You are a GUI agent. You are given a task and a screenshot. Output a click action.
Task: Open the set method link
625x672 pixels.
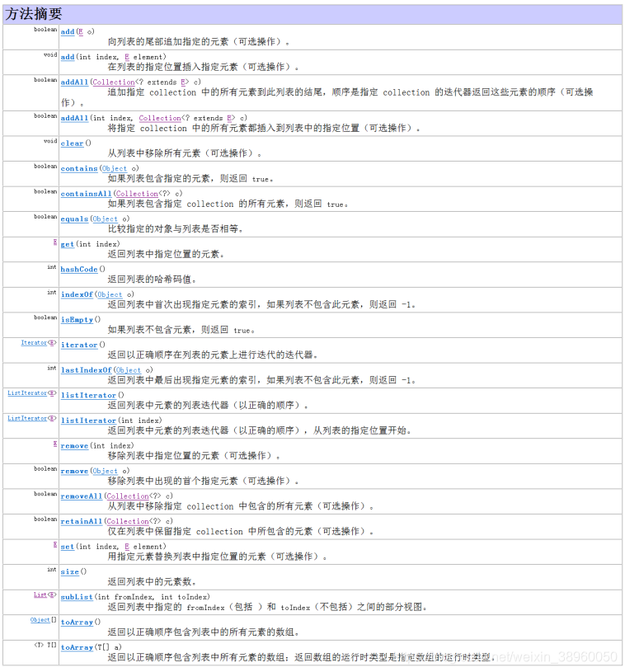[68, 547]
